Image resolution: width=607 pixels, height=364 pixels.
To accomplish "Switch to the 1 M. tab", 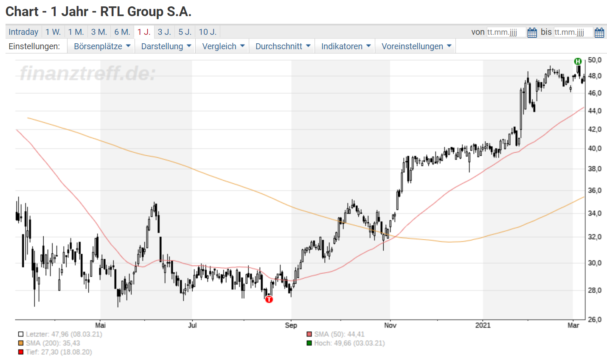I will coord(76,32).
